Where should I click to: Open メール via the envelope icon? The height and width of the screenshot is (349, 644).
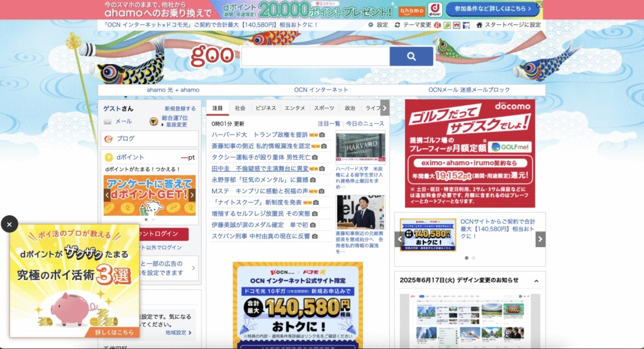[x=108, y=121]
